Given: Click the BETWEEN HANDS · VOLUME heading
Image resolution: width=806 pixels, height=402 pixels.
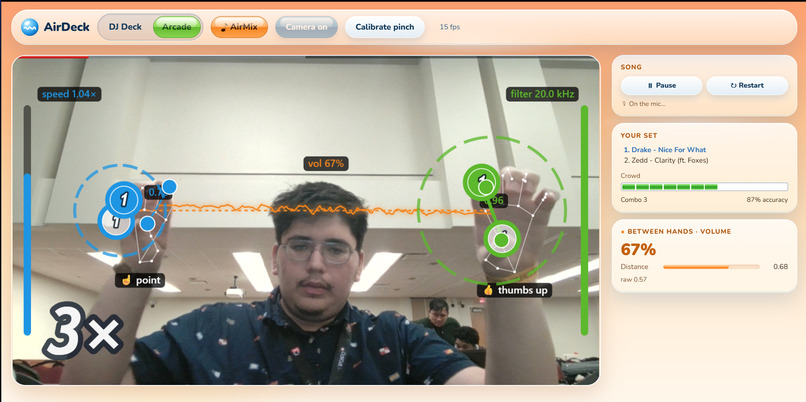Looking at the screenshot, I should 676,232.
